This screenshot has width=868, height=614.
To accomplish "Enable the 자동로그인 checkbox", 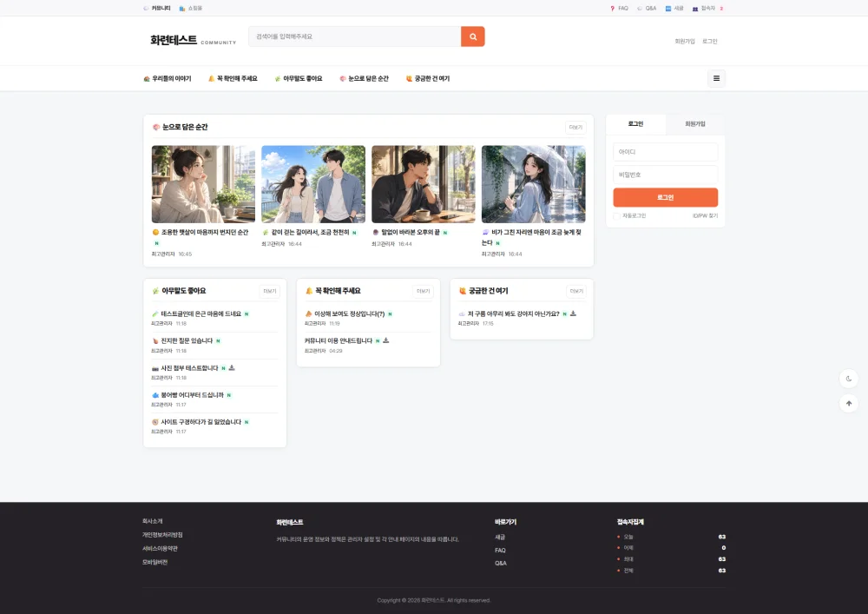I will click(616, 216).
